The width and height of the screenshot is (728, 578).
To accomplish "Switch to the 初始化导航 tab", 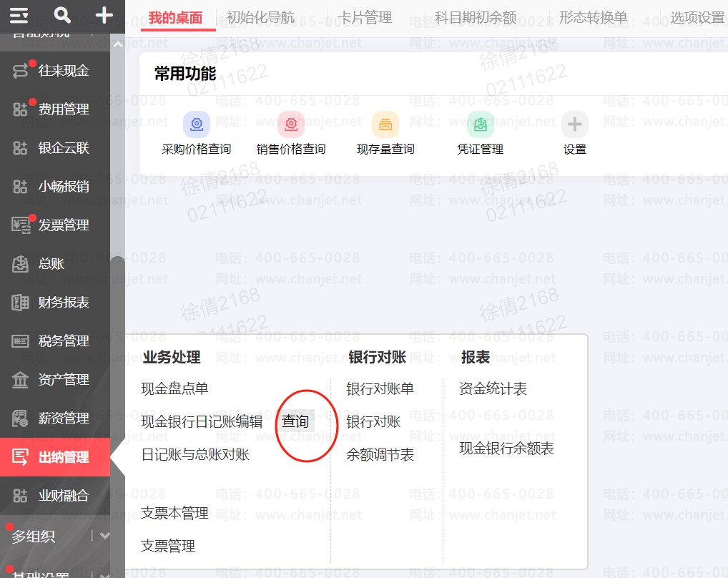I will click(260, 18).
